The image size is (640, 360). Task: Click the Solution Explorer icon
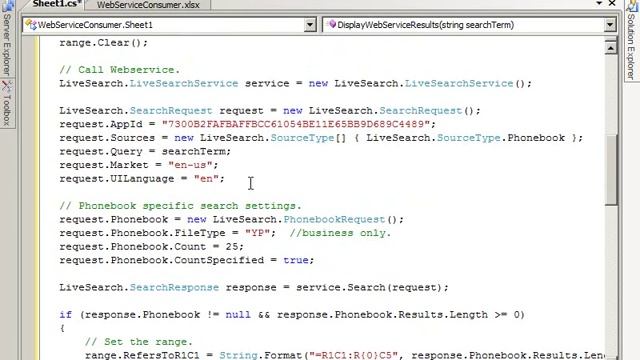pyautogui.click(x=632, y=5)
